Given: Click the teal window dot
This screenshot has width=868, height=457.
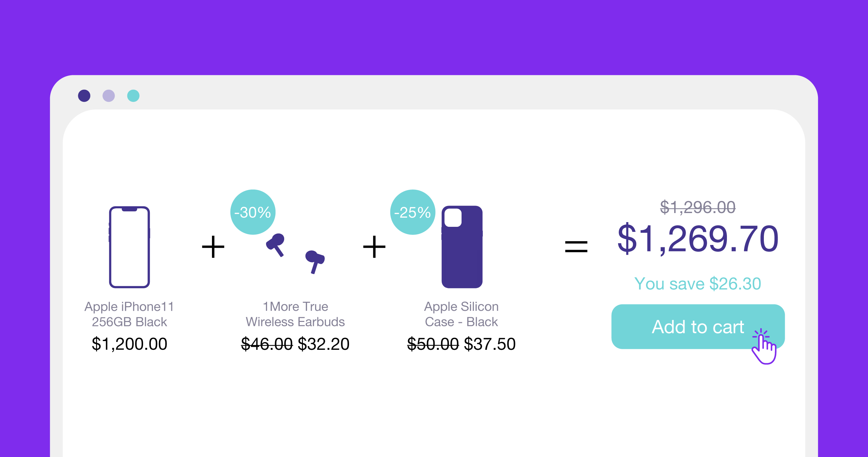Looking at the screenshot, I should (133, 96).
